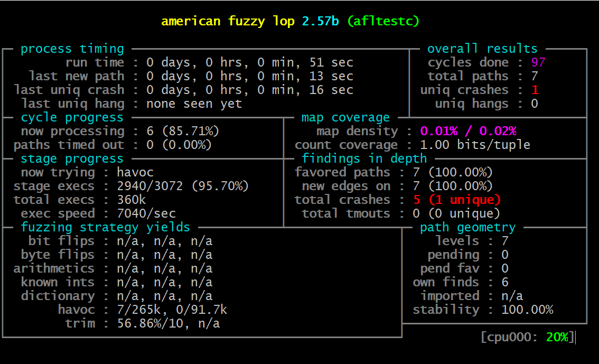The height and width of the screenshot is (364, 599).
Task: Click the '[cpu000: 20%]' CPU indicator
Action: (x=527, y=338)
